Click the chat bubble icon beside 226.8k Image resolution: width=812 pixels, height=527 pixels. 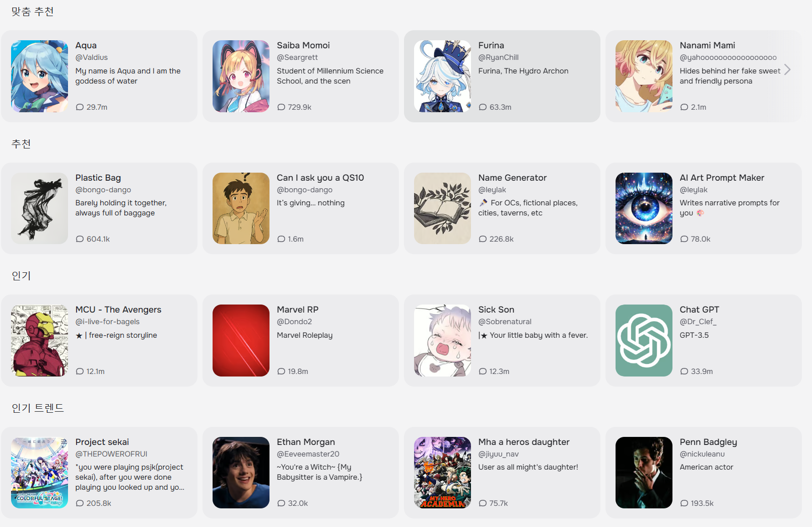tap(483, 239)
